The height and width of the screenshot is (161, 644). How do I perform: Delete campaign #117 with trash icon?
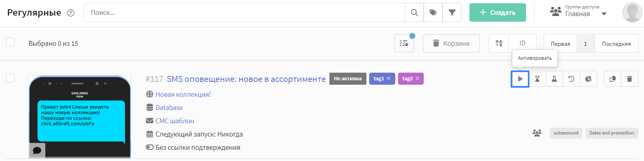pos(630,79)
